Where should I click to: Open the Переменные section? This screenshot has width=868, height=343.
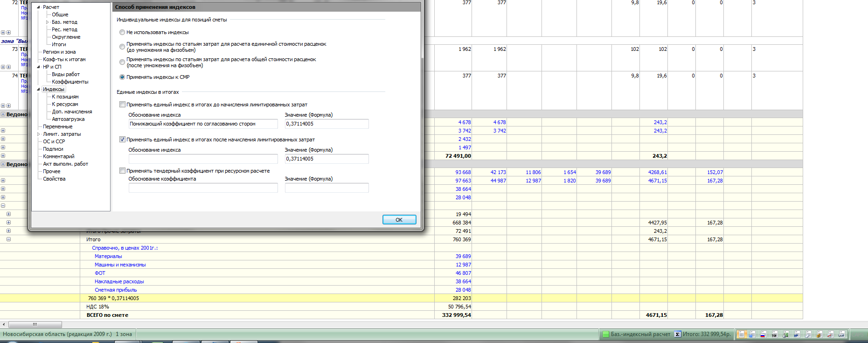pyautogui.click(x=58, y=127)
